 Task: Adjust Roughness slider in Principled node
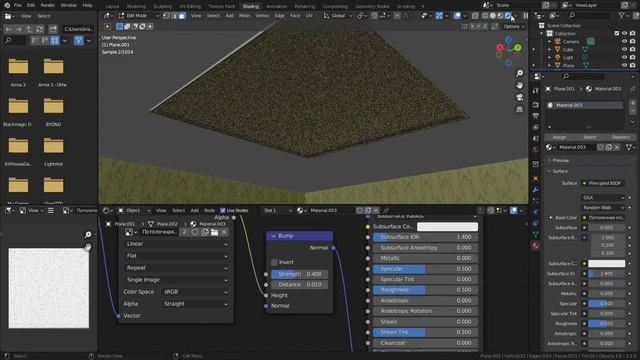(425, 290)
